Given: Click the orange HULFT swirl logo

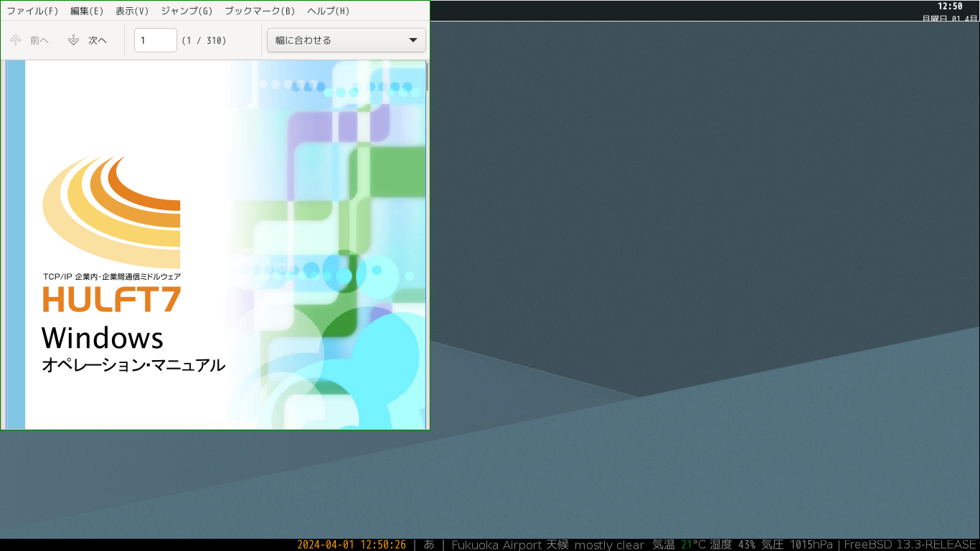Looking at the screenshot, I should click(x=112, y=212).
